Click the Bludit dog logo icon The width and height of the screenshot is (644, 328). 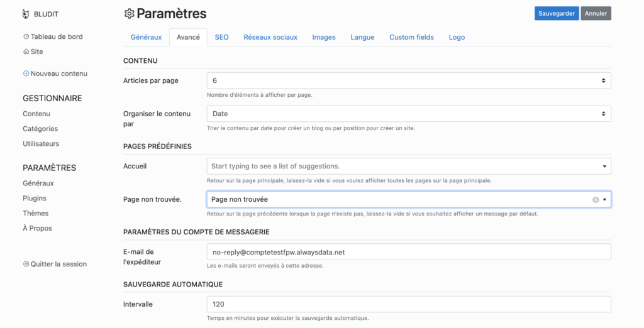coord(26,14)
